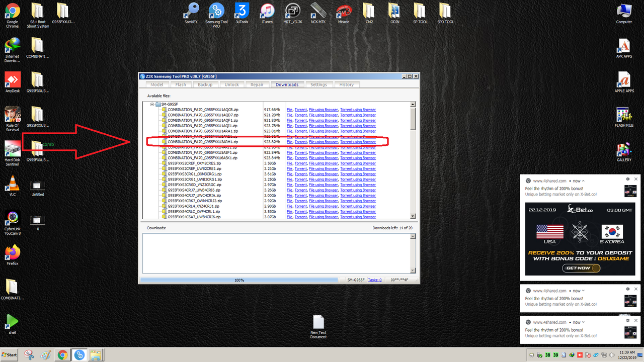Select COMBINATION_FA70_G955FXXU6ASK1.zip in file list
Screen dimensions: 644x362
(x=203, y=158)
